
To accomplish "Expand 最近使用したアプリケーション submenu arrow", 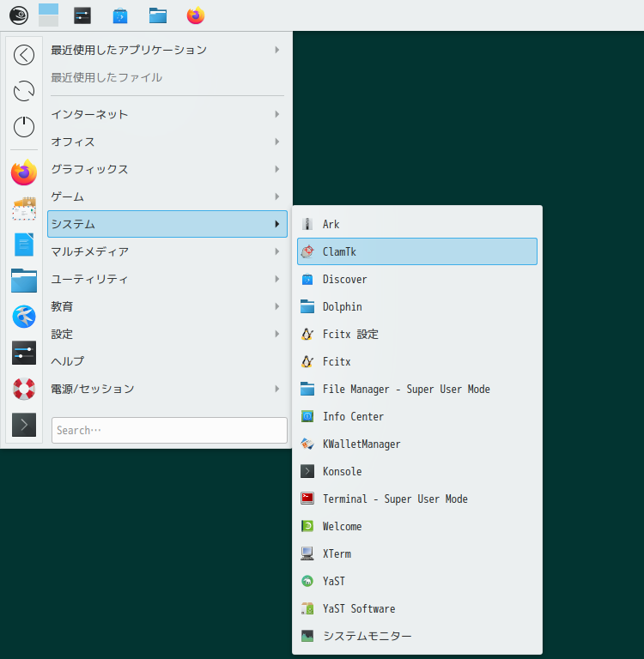I will (x=277, y=50).
